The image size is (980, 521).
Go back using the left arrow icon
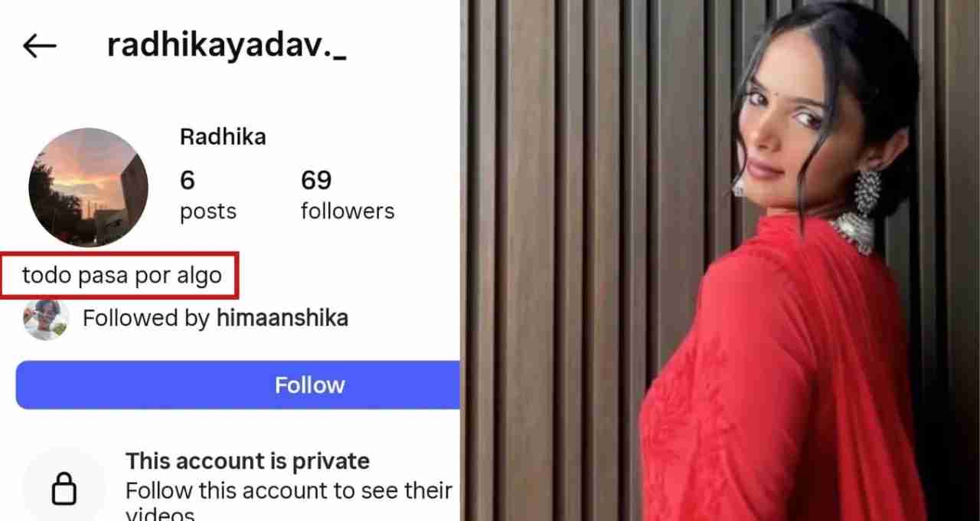40,46
